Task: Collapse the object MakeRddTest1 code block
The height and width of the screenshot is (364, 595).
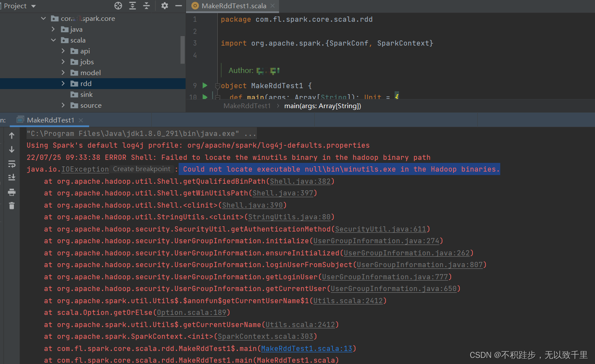Action: (218, 86)
